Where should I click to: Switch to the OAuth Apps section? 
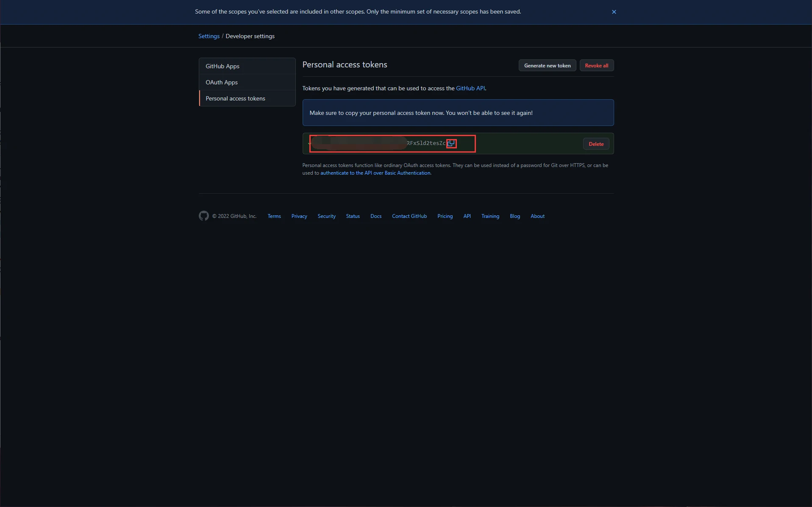(222, 82)
